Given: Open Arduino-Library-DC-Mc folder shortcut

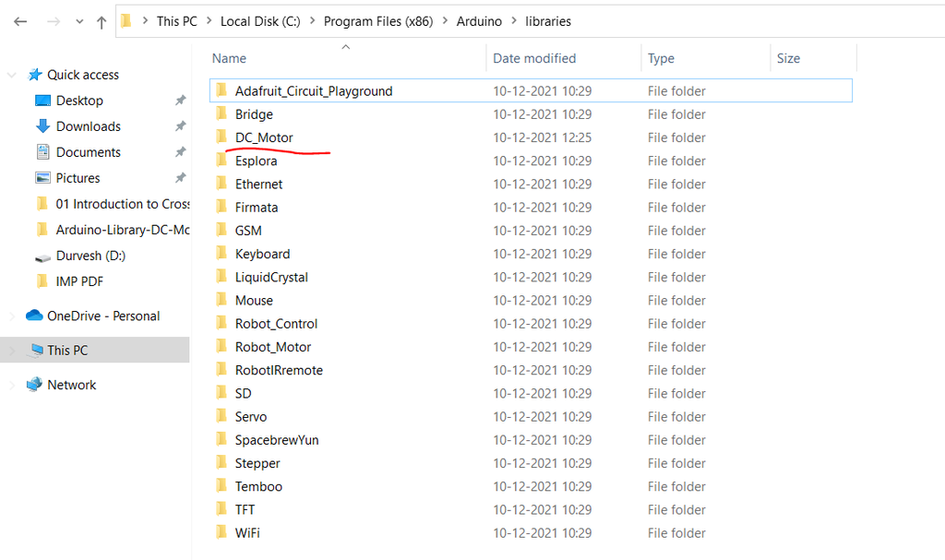Looking at the screenshot, I should 123,231.
